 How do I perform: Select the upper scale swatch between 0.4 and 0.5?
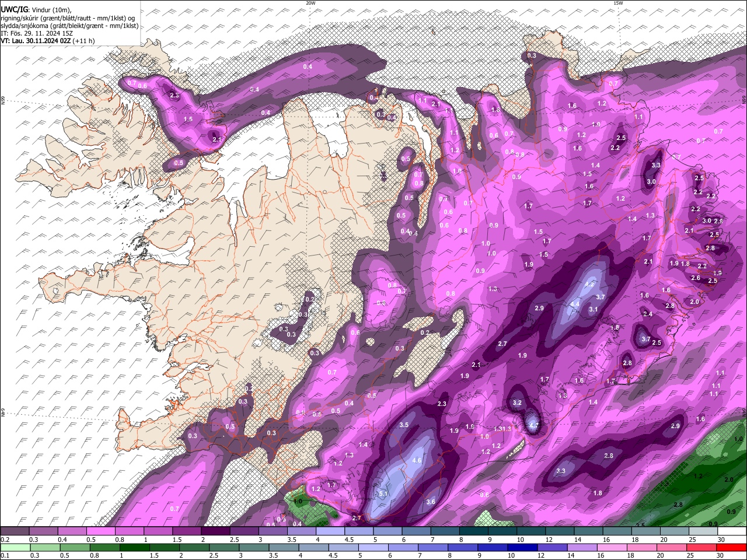pyautogui.click(x=72, y=531)
